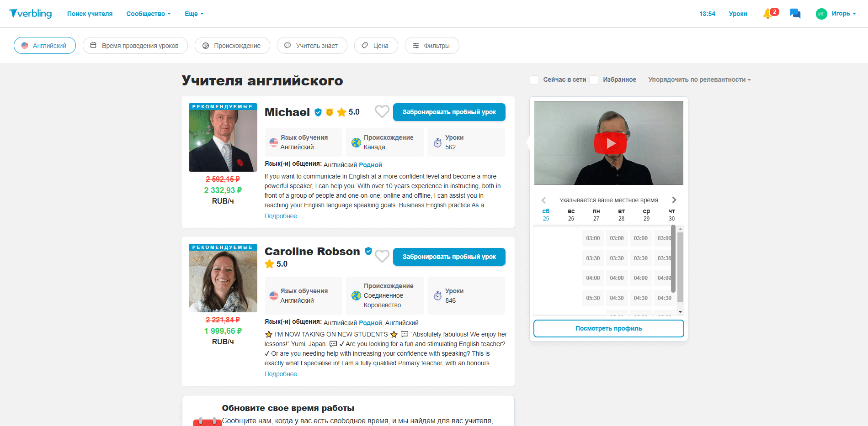Expand the 'Сообщество' dropdown menu
This screenshot has width=868, height=426.
point(148,14)
